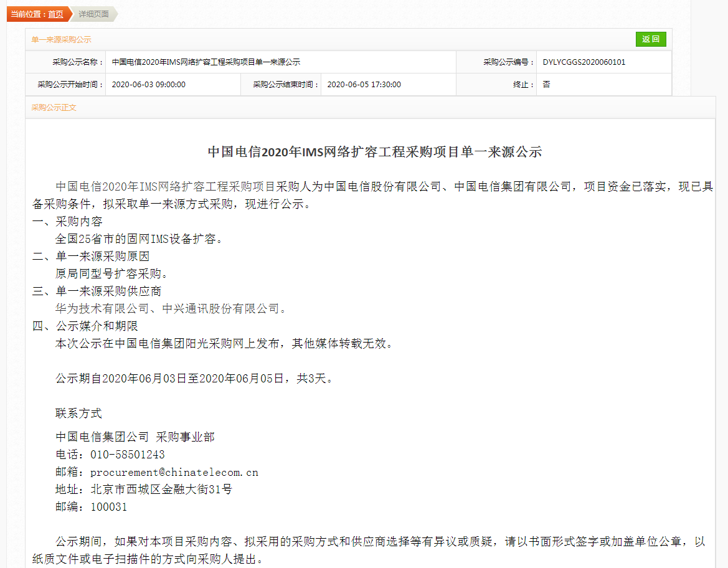This screenshot has height=568, width=728.
Task: Click the phone number 010-58501243
Action: click(128, 454)
